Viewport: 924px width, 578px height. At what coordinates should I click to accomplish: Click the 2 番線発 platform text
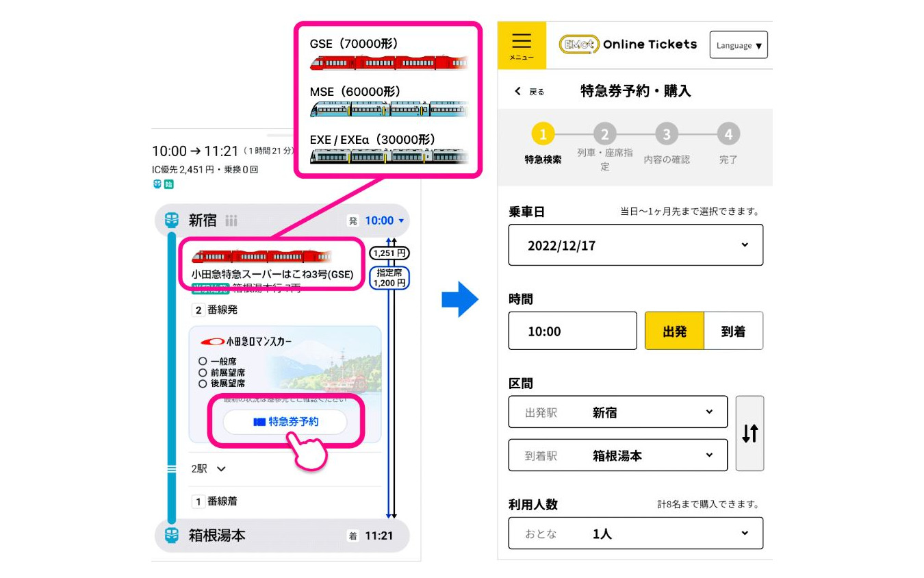pos(215,310)
